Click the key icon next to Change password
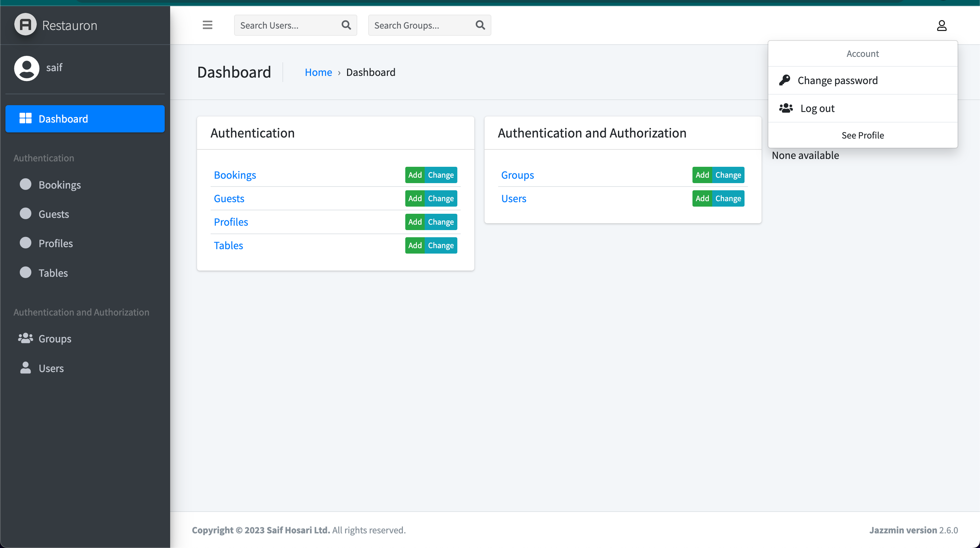980x548 pixels. [x=786, y=80]
